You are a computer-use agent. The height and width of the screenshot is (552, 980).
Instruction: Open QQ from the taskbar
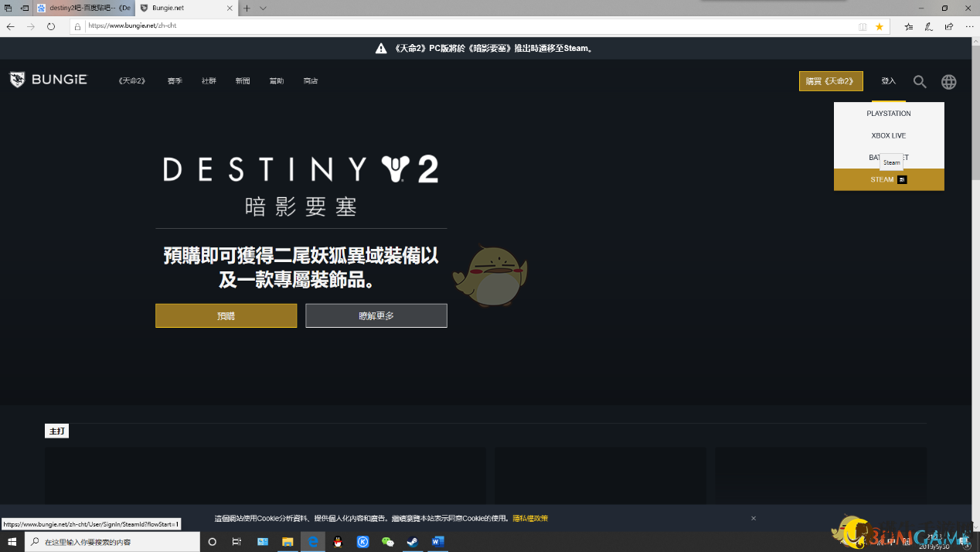tap(338, 542)
